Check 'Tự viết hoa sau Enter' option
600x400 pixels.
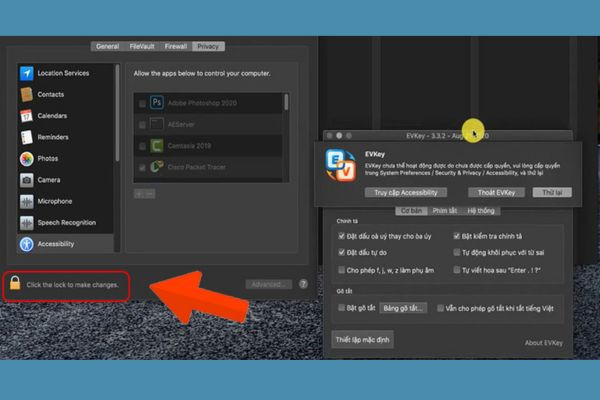[457, 270]
